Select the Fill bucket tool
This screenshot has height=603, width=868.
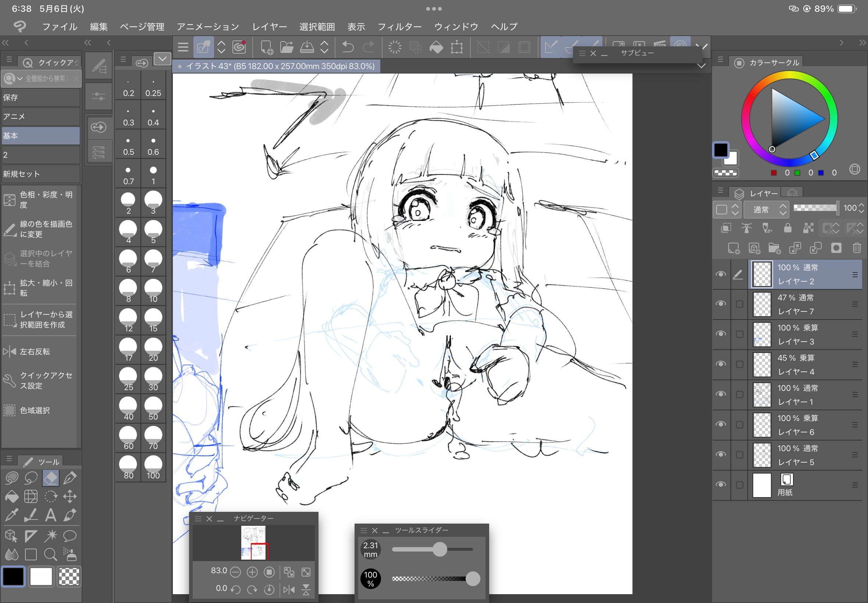[12, 496]
